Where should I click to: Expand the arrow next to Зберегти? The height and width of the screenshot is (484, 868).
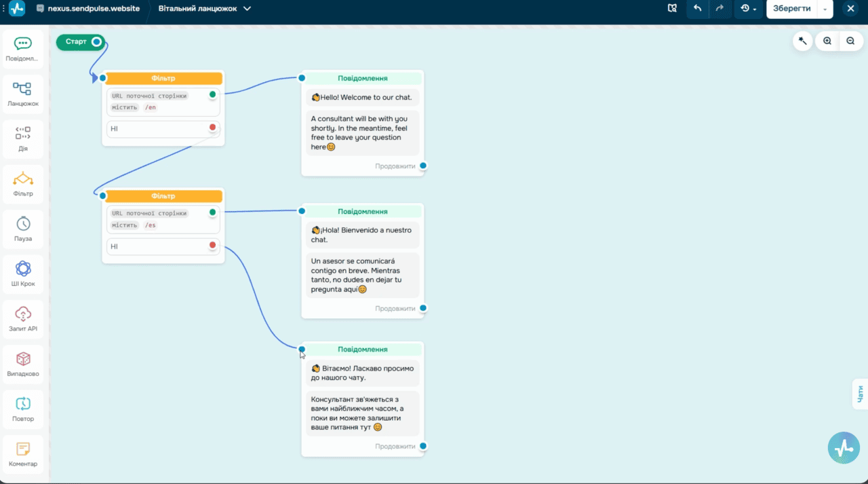825,9
